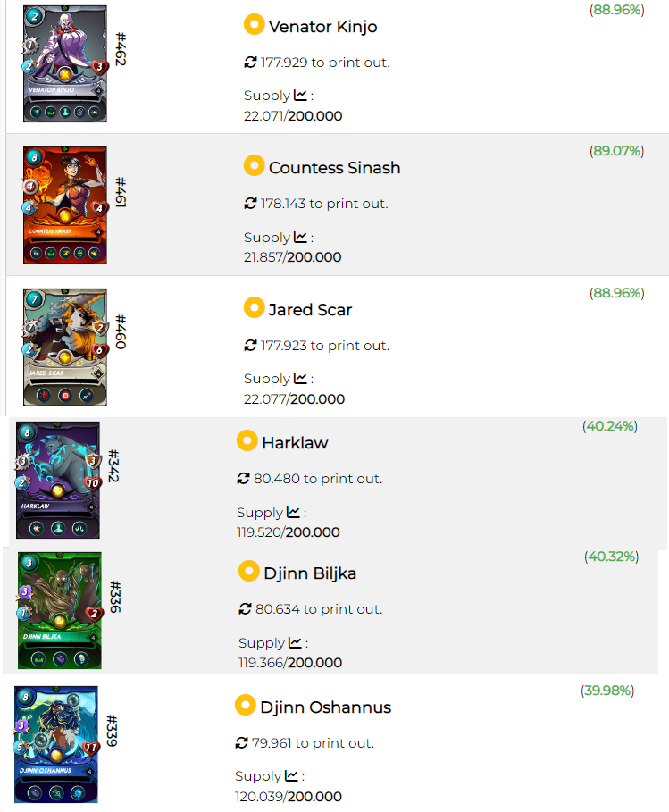Click card number #336 label
The height and width of the screenshot is (812, 669).
tap(115, 597)
